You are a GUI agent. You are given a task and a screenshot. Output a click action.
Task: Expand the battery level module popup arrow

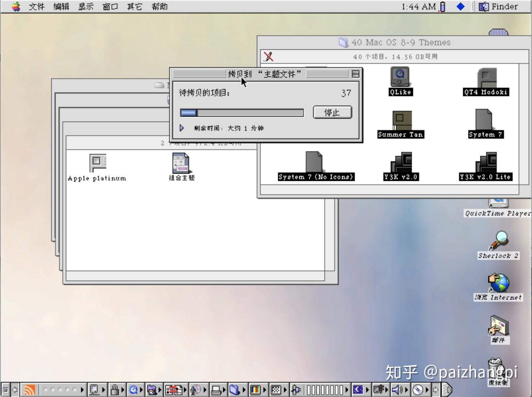347,390
